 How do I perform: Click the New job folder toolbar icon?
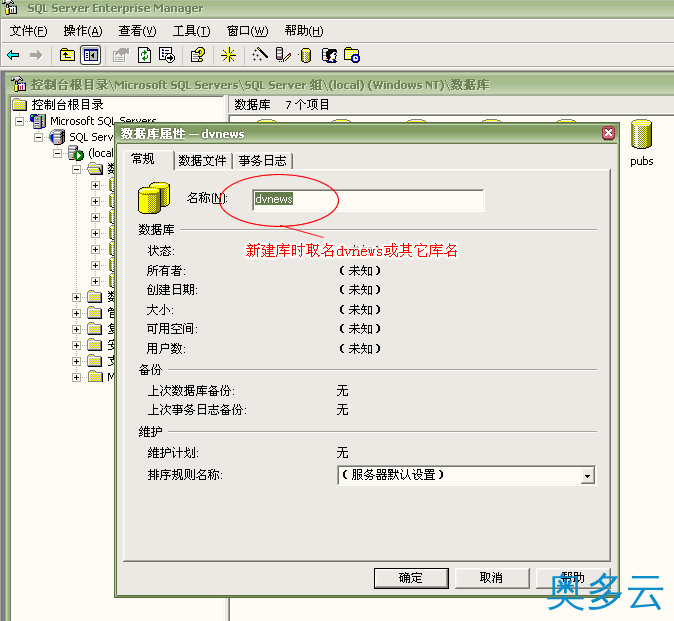coord(352,55)
